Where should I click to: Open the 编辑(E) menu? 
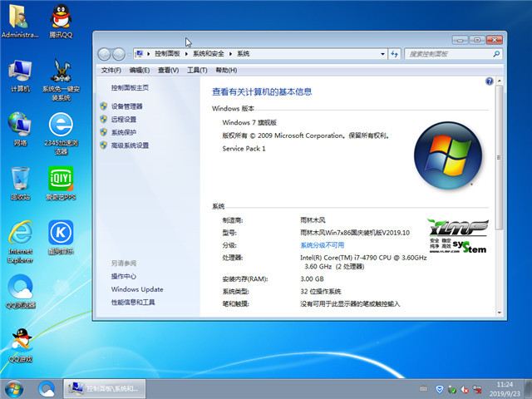click(140, 70)
